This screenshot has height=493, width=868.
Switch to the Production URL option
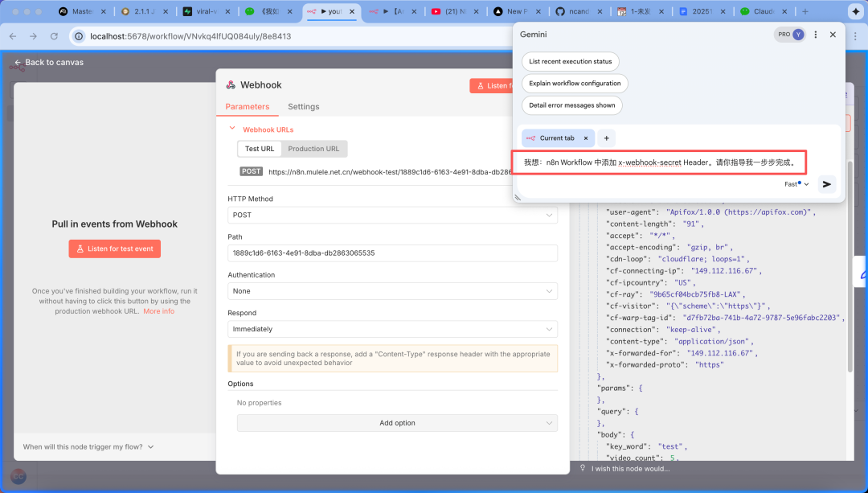[x=313, y=149]
